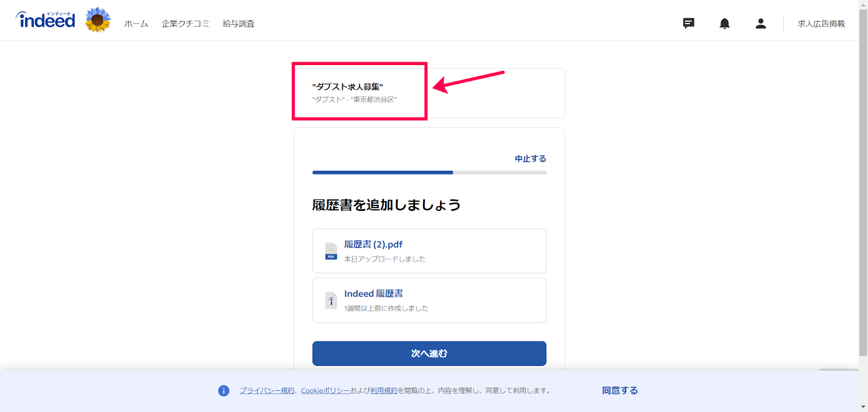Image resolution: width=868 pixels, height=412 pixels.
Task: Go to ホーム in the navigation
Action: tap(136, 24)
